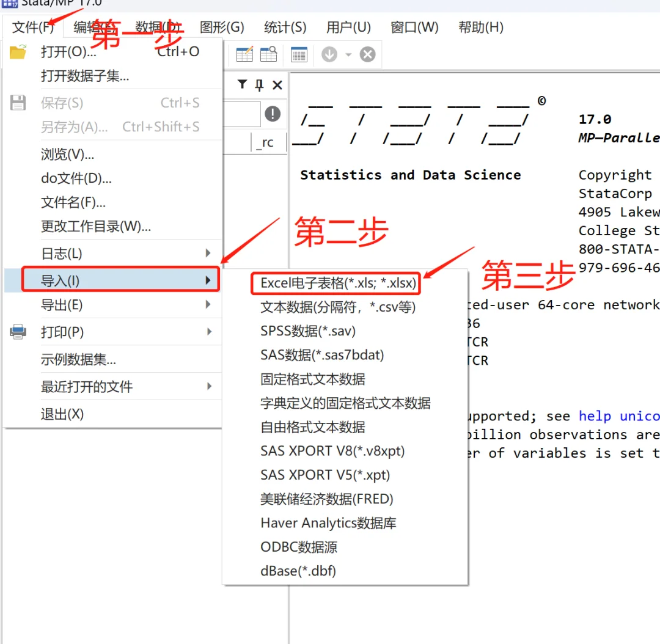Click the pin icon in the history panel

[259, 85]
